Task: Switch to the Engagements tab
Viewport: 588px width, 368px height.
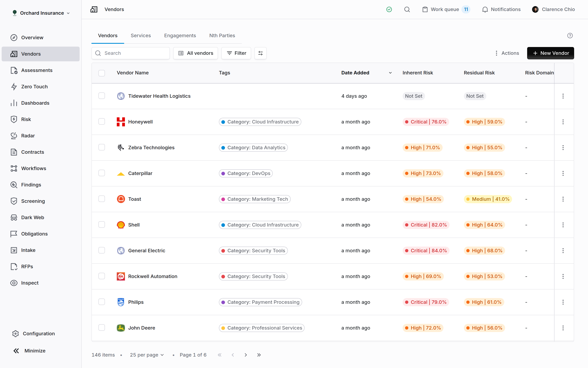Action: 180,36
